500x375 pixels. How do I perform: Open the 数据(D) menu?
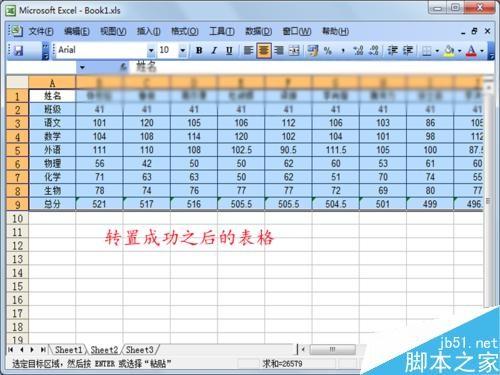click(259, 32)
